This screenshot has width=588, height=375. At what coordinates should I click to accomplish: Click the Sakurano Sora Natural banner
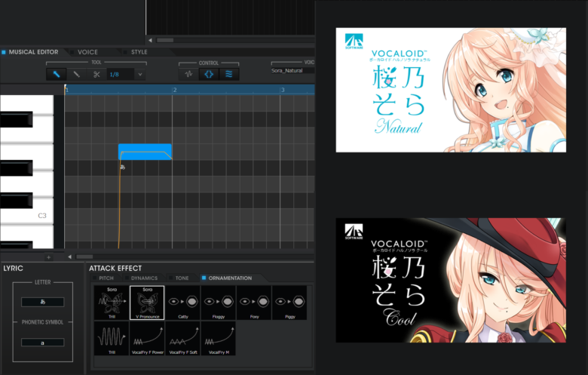(451, 90)
